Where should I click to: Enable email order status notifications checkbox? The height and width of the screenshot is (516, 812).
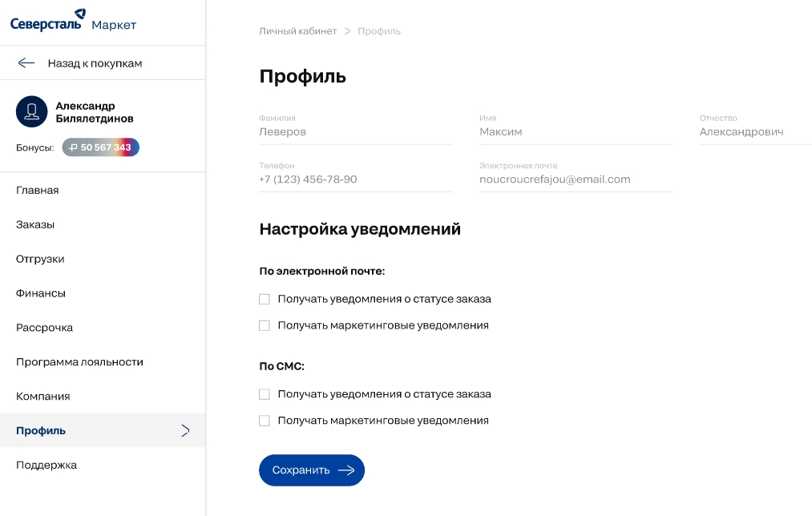click(x=265, y=299)
